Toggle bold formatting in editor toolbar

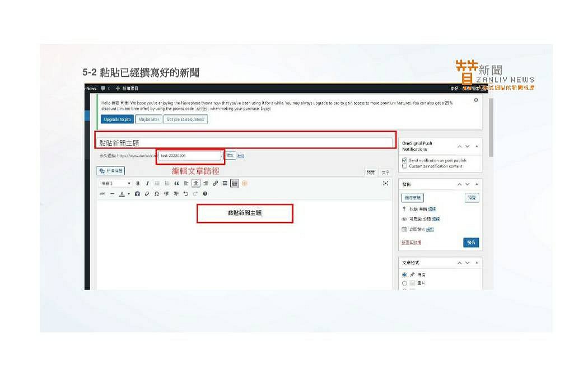click(x=138, y=183)
